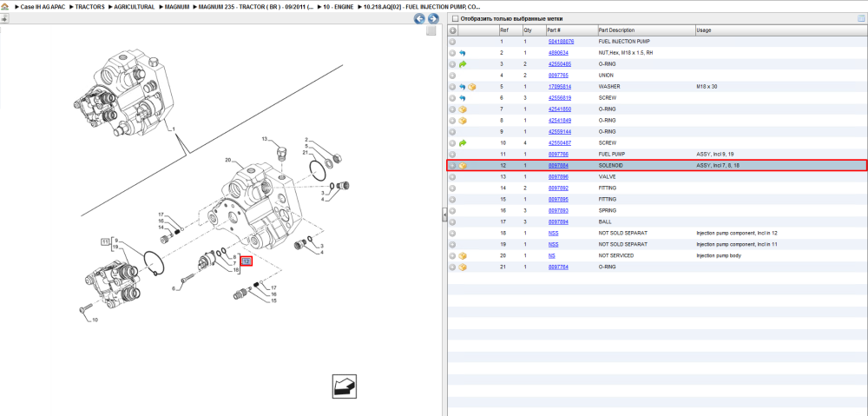Select callout 20 on the diagram
The height and width of the screenshot is (416, 868).
click(x=227, y=160)
